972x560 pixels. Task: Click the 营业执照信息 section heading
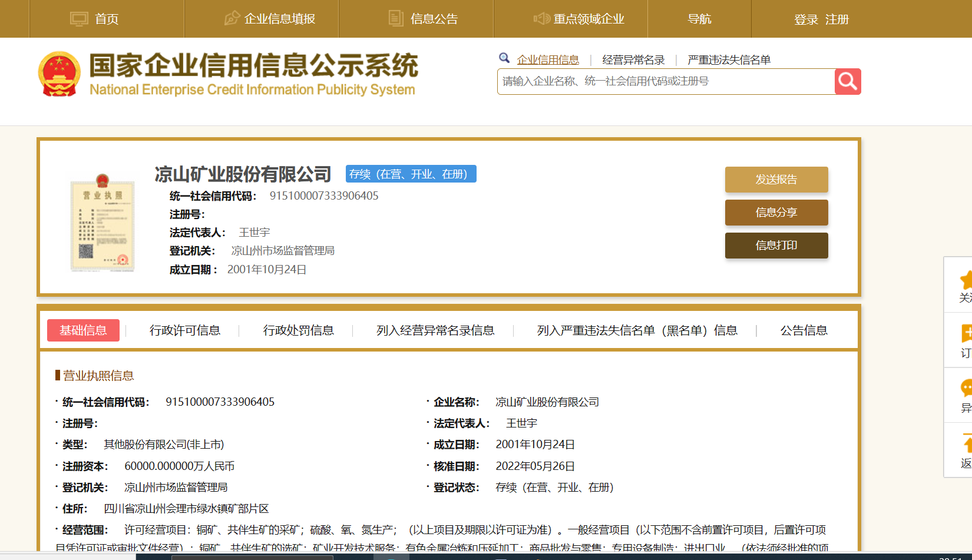98,376
